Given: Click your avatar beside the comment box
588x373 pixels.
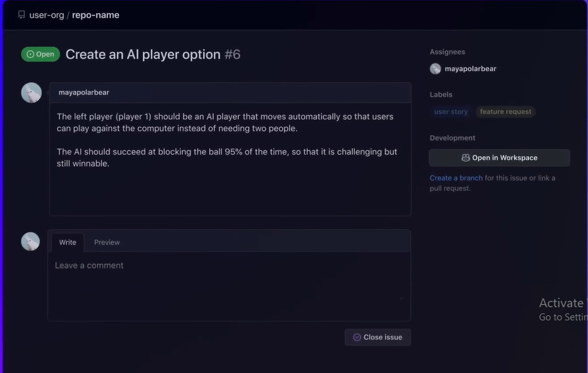Looking at the screenshot, I should pyautogui.click(x=31, y=241).
